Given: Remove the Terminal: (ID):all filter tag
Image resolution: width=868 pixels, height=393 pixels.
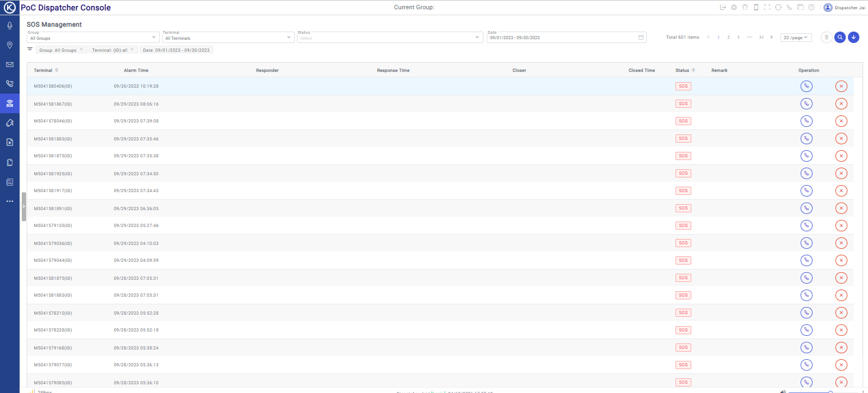Looking at the screenshot, I should (x=132, y=50).
